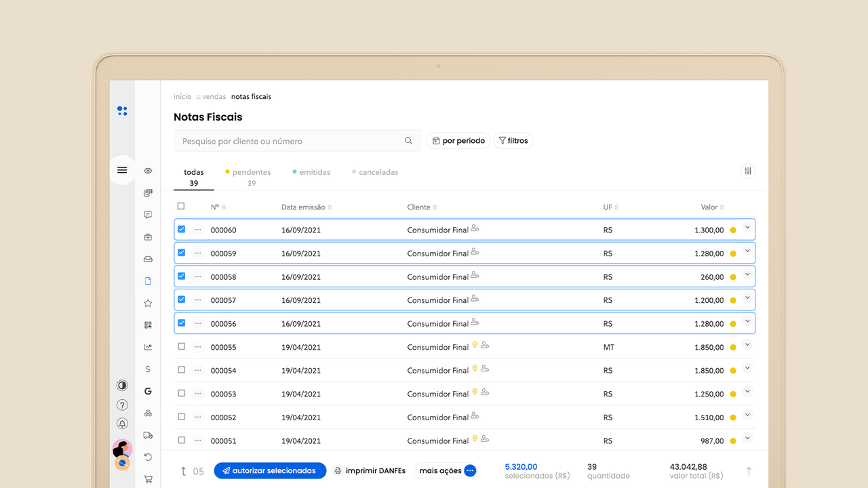
Task: Expand the row chevron for note 000055
Action: [x=747, y=345]
